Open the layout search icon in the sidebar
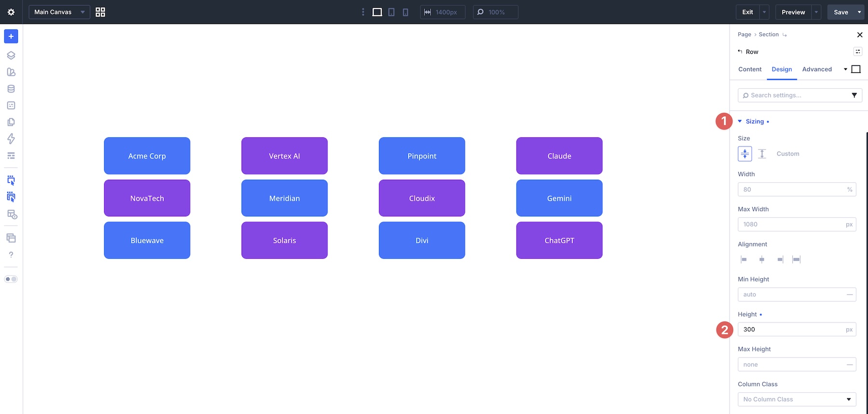 point(12,214)
